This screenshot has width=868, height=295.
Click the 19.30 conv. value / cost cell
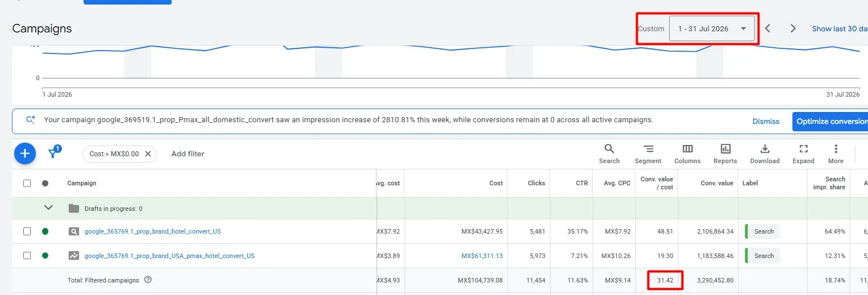coord(666,256)
